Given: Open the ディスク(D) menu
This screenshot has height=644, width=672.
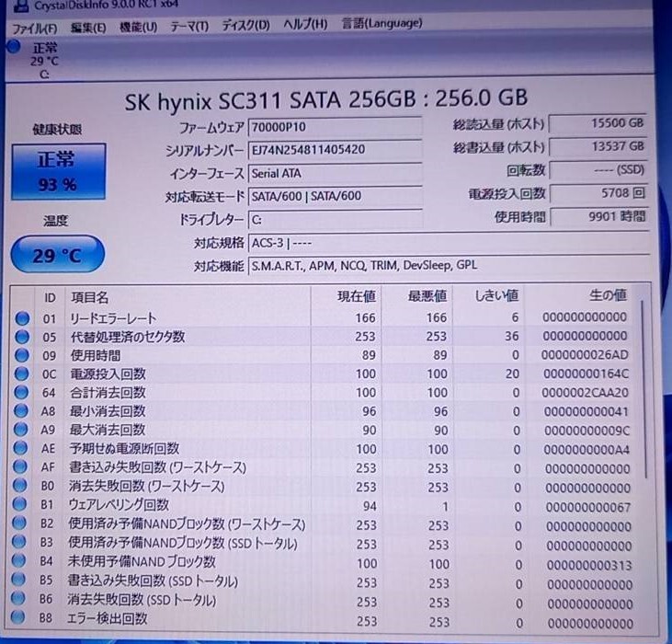Looking at the screenshot, I should pyautogui.click(x=245, y=25).
